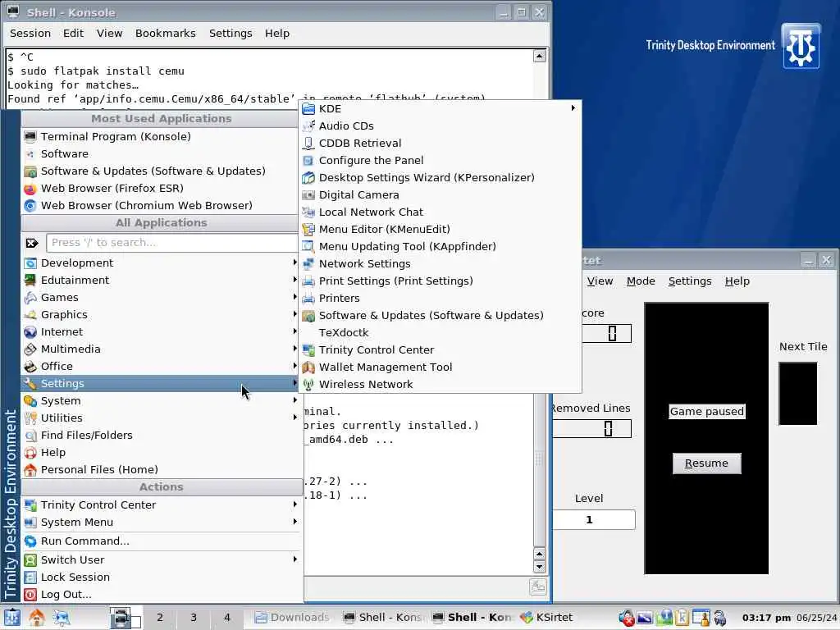Expand the Internet category
Viewport: 840px width, 630px height.
click(x=161, y=331)
